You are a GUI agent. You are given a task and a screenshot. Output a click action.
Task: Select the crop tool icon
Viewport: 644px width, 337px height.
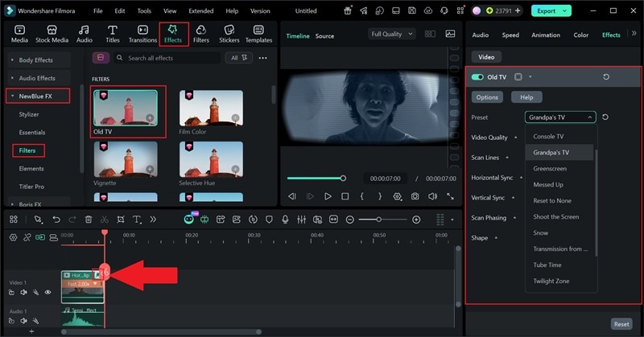[x=120, y=220]
